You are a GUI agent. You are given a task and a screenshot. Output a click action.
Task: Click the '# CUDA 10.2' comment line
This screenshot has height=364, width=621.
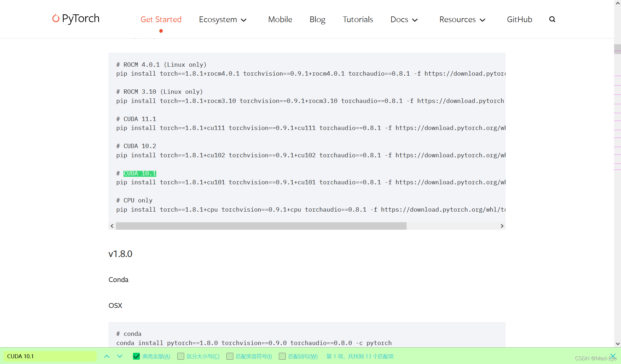point(136,146)
